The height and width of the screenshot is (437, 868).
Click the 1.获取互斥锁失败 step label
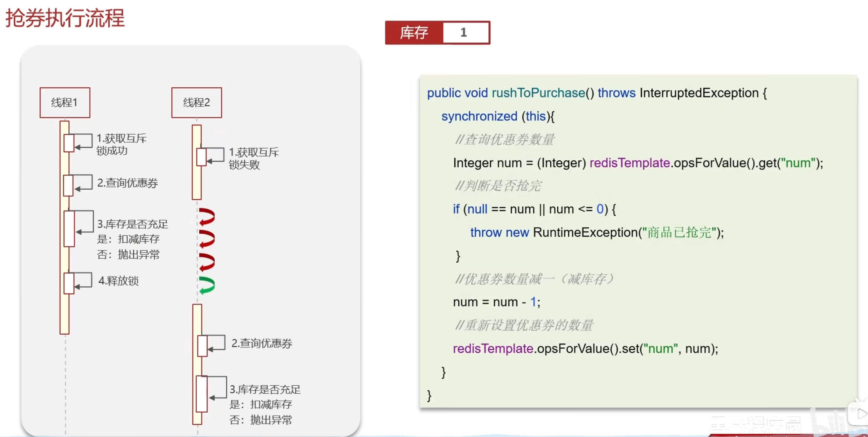[254, 158]
